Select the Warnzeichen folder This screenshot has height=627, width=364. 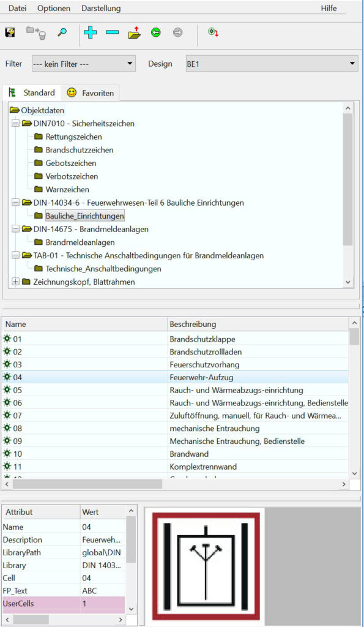[67, 190]
